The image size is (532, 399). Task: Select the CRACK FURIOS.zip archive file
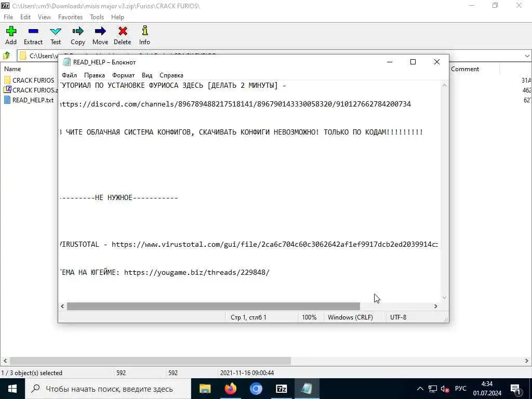coord(31,90)
